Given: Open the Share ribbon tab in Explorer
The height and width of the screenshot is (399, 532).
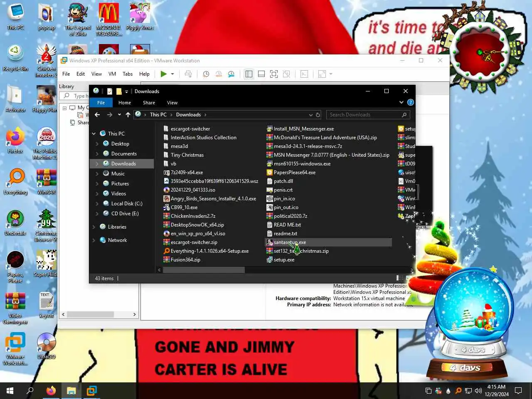Looking at the screenshot, I should click(149, 103).
